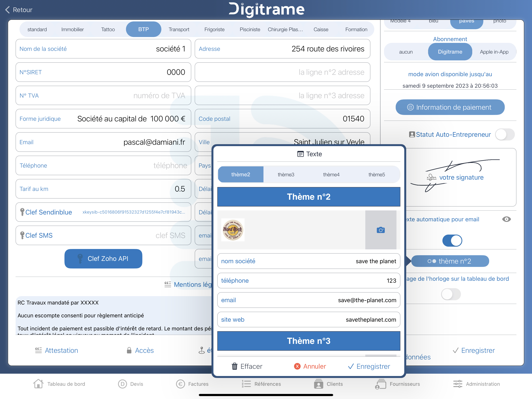The image size is (532, 399).
Task: Open the Fournisseurs icon
Action: point(381,384)
